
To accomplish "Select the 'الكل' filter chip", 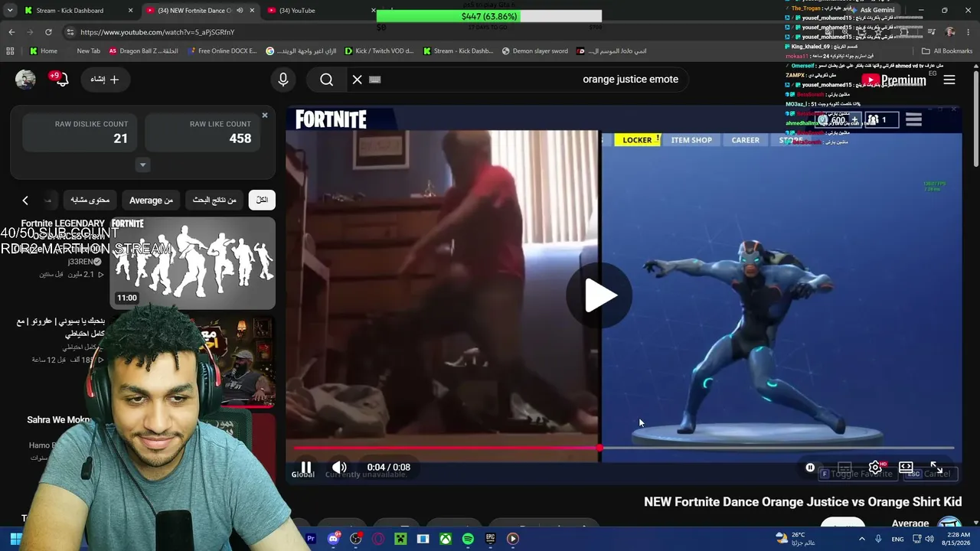I will click(x=262, y=200).
